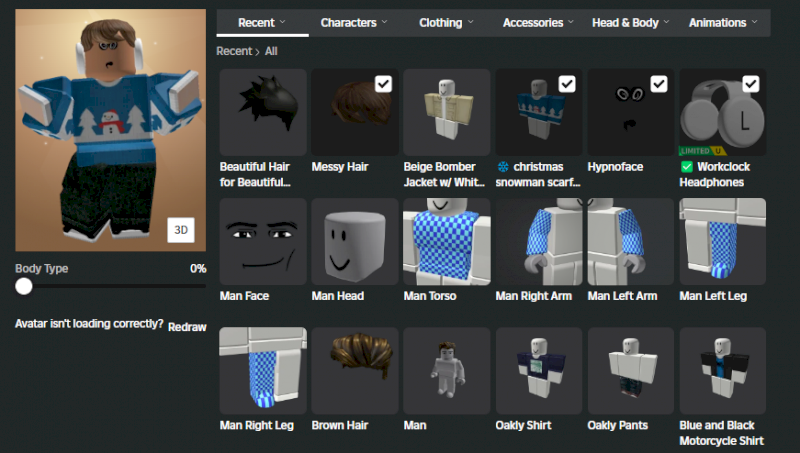The width and height of the screenshot is (800, 453).
Task: Click the Oakly Shirt name text
Action: [x=523, y=425]
